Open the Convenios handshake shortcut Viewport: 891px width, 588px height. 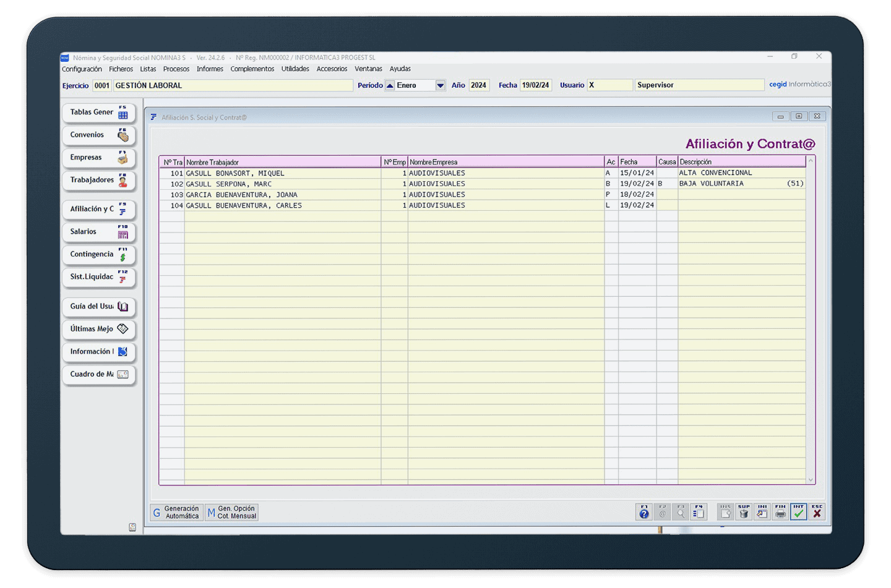point(98,135)
